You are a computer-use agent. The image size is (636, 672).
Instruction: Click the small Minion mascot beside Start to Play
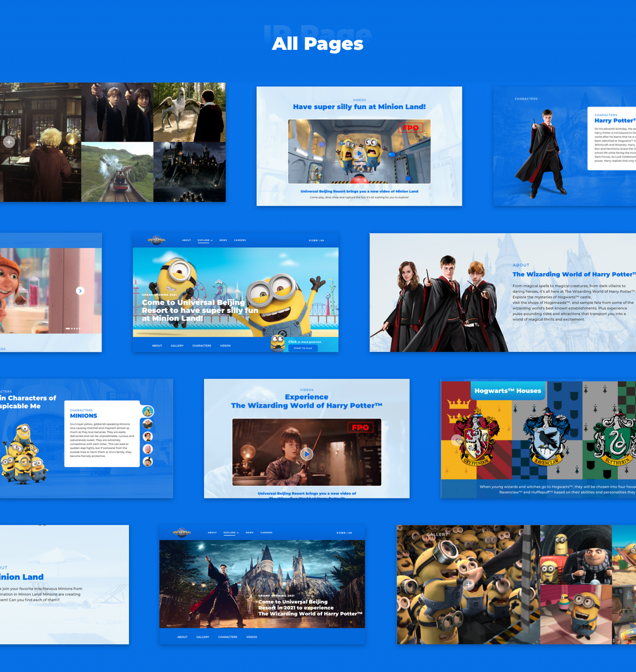click(278, 343)
